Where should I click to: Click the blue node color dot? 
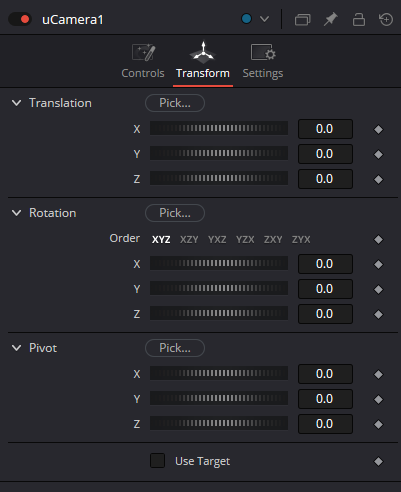[246, 19]
